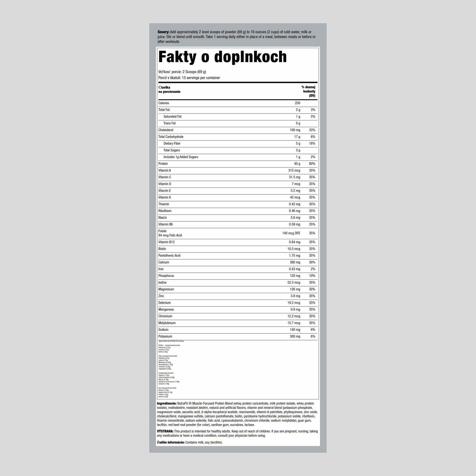Select the 'Total Sugars' label

coord(172,150)
